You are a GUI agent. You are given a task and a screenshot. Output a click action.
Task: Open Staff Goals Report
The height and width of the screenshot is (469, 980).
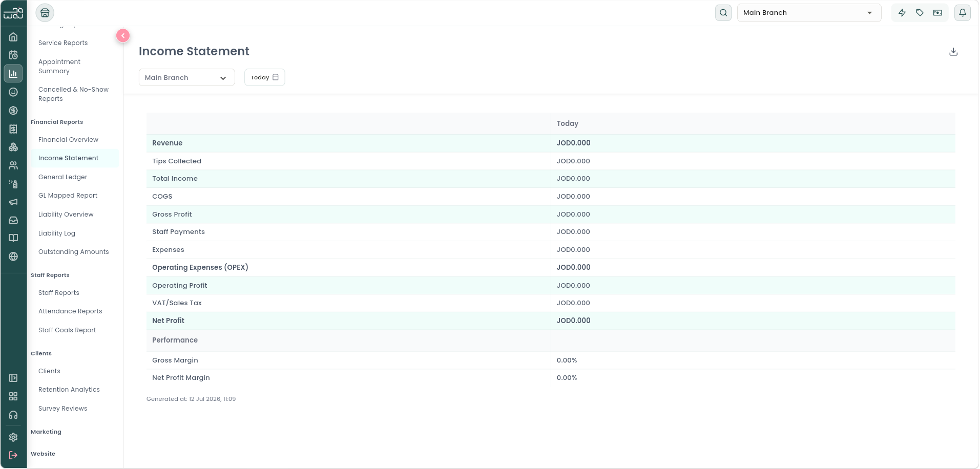[x=67, y=330]
